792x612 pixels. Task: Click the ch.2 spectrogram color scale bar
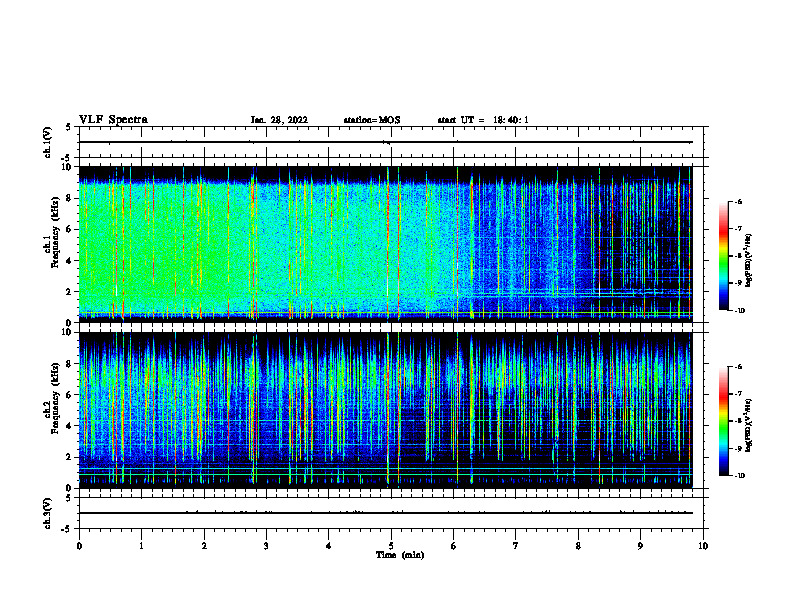point(724,421)
